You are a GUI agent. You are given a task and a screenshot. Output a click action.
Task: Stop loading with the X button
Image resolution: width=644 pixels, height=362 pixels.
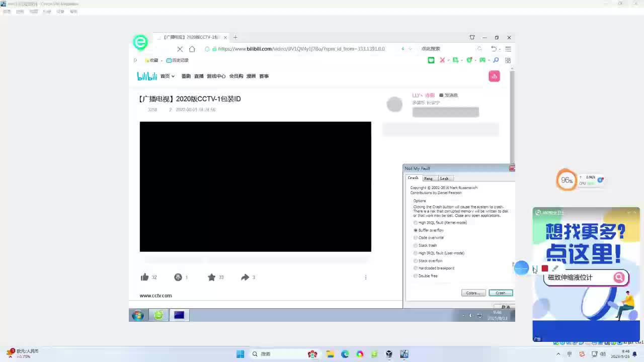click(180, 49)
